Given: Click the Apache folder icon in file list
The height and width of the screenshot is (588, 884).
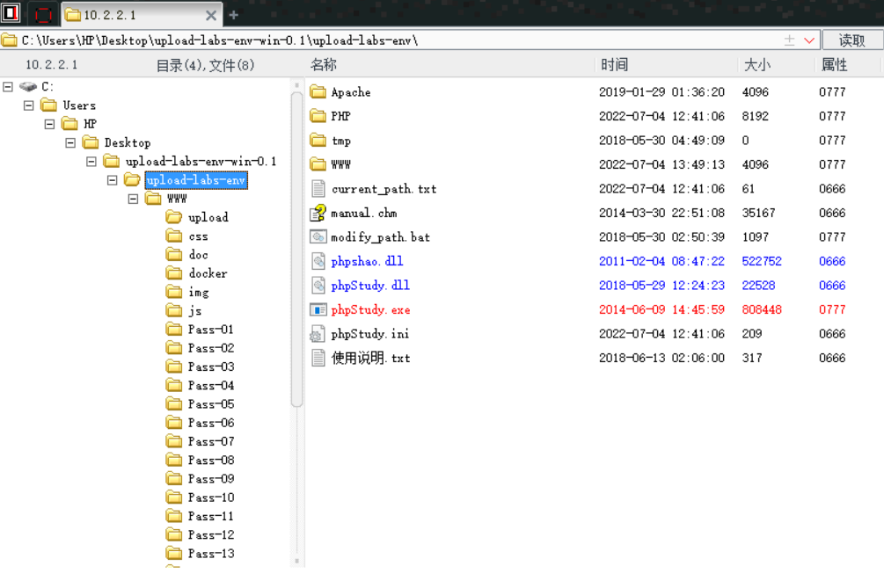Looking at the screenshot, I should click(318, 92).
